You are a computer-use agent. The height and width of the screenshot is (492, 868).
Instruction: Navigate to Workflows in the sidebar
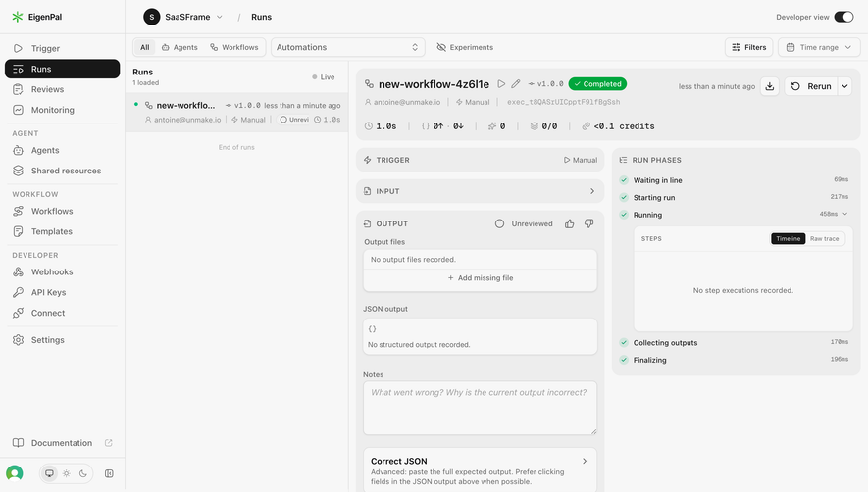click(62, 211)
